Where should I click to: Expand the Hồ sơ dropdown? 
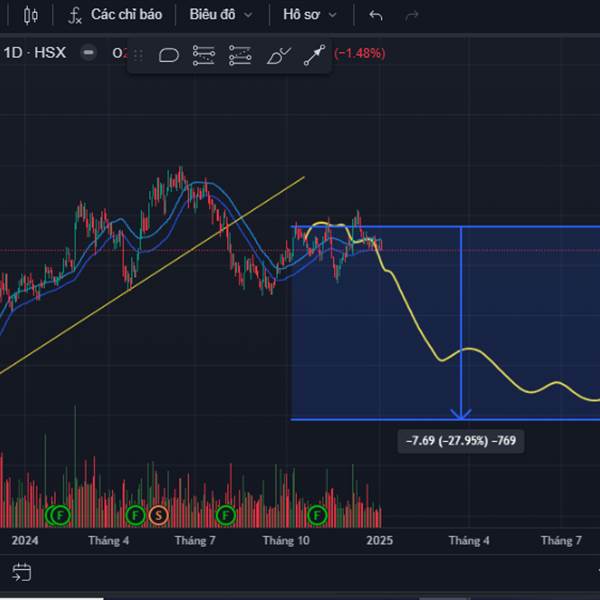click(310, 15)
